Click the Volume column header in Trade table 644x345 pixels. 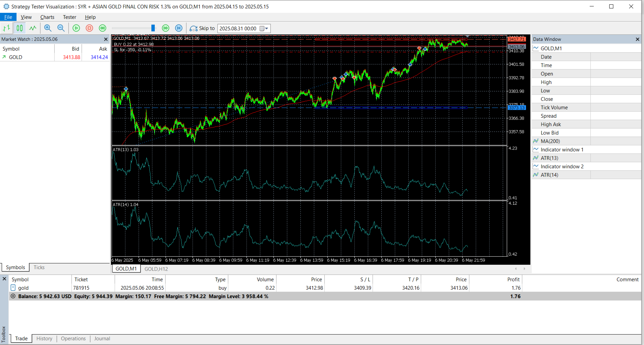tap(252, 280)
